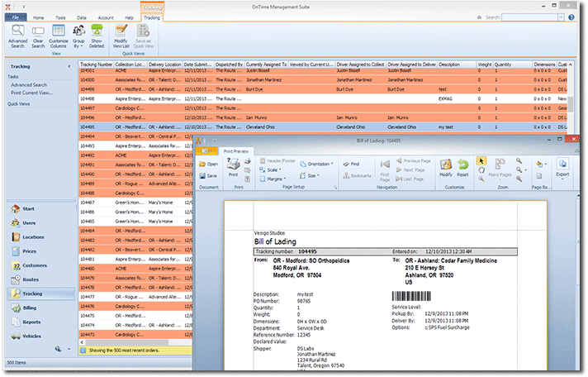588x377 pixels.
Task: Select order row 104500
Action: pos(323,80)
